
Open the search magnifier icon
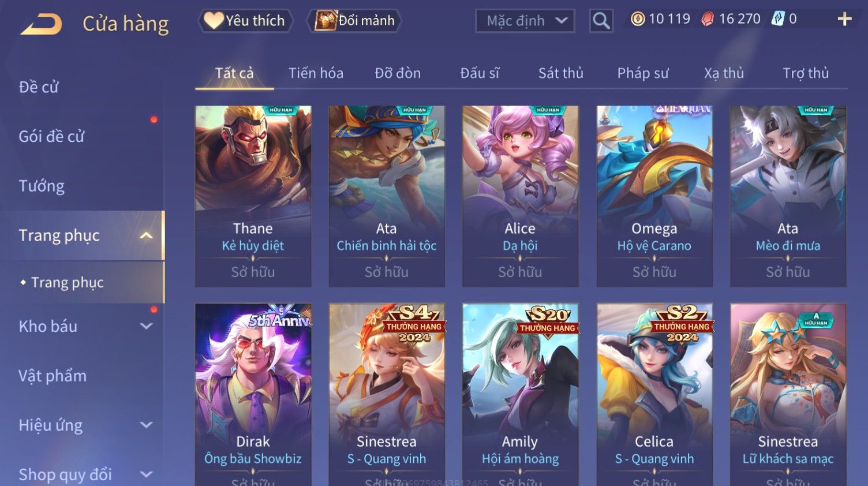601,21
